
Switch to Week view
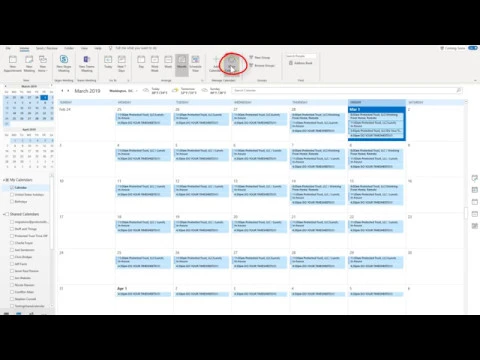click(168, 63)
